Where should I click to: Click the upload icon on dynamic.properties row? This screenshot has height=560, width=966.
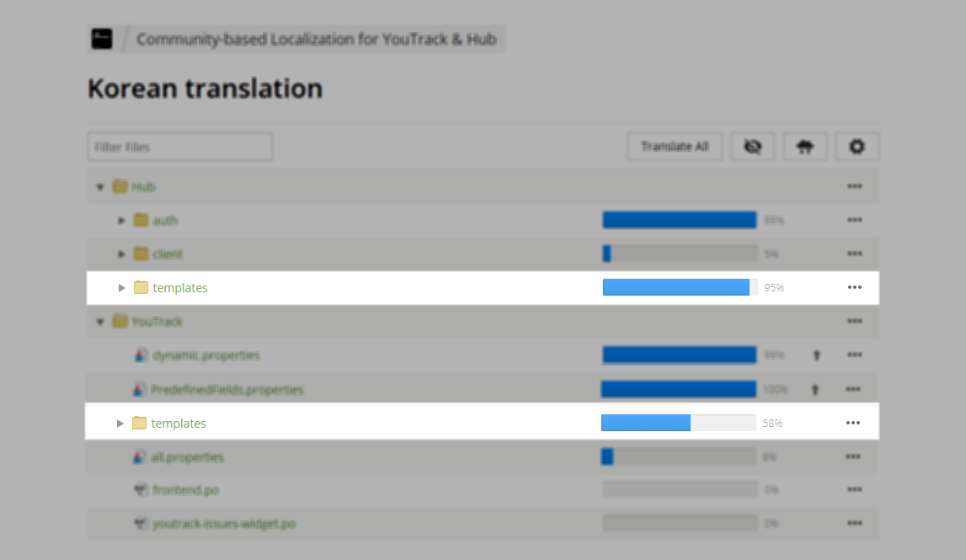tap(815, 355)
